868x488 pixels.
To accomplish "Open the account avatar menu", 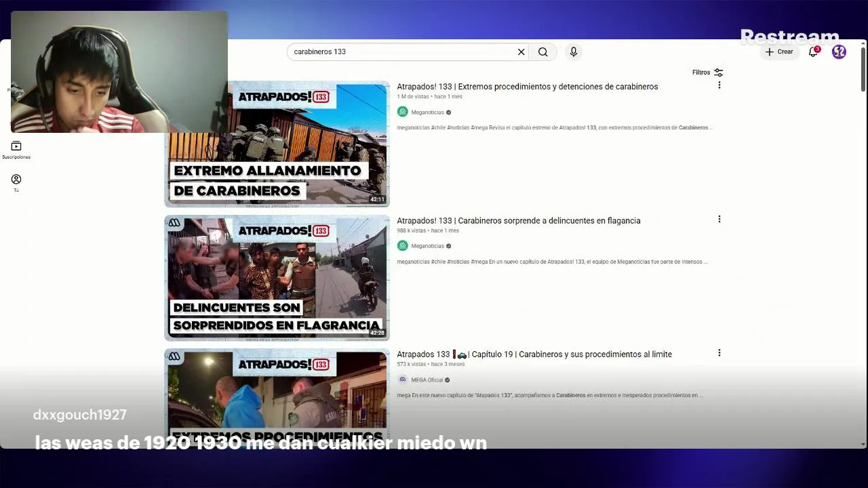I will (839, 52).
